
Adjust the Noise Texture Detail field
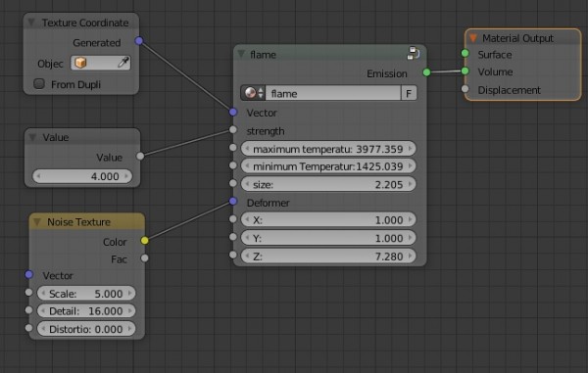[86, 311]
